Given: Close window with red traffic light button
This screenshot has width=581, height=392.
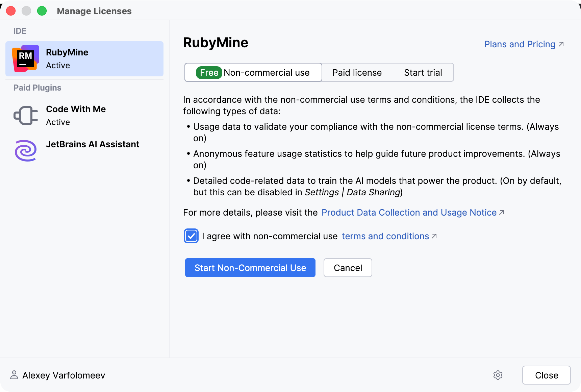Looking at the screenshot, I should click(x=11, y=11).
